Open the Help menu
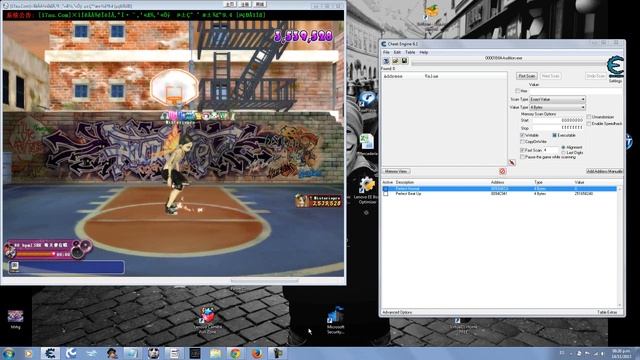This screenshot has height=360, width=640. (x=424, y=52)
